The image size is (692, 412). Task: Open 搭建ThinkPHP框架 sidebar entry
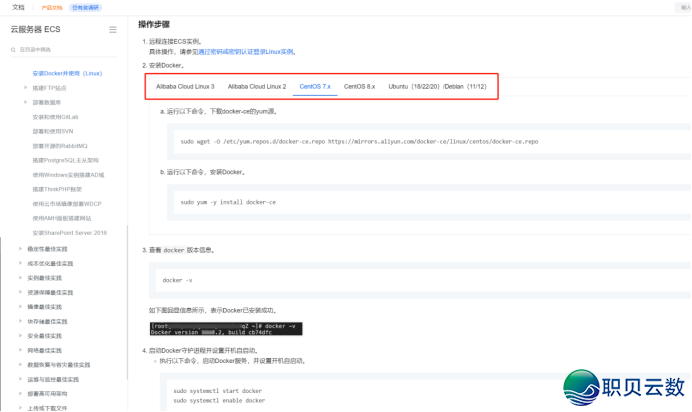[x=57, y=189]
